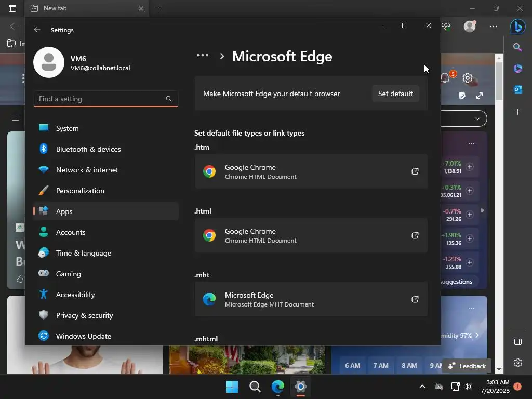Focus the Find a setting search box

(x=106, y=99)
